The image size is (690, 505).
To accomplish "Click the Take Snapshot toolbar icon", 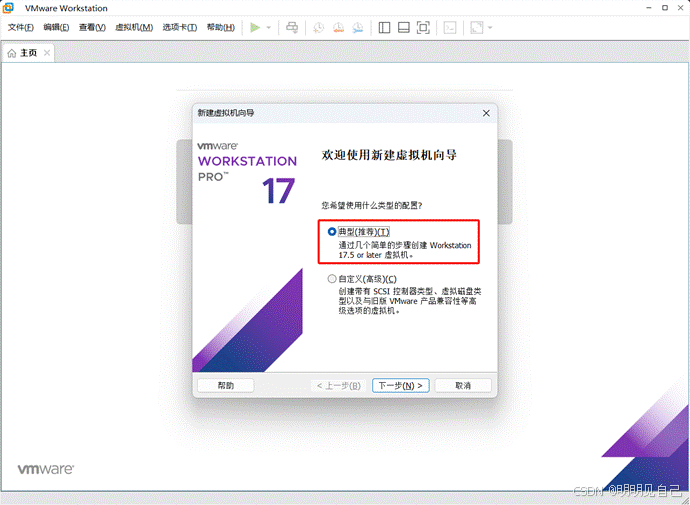I will (x=318, y=28).
